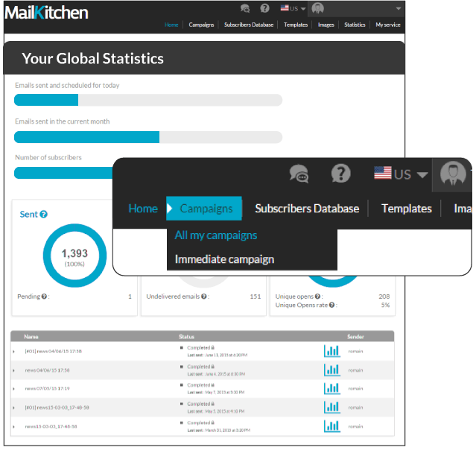
Task: Choose 'All my campaigns' from the Campaigns submenu
Action: click(x=216, y=235)
